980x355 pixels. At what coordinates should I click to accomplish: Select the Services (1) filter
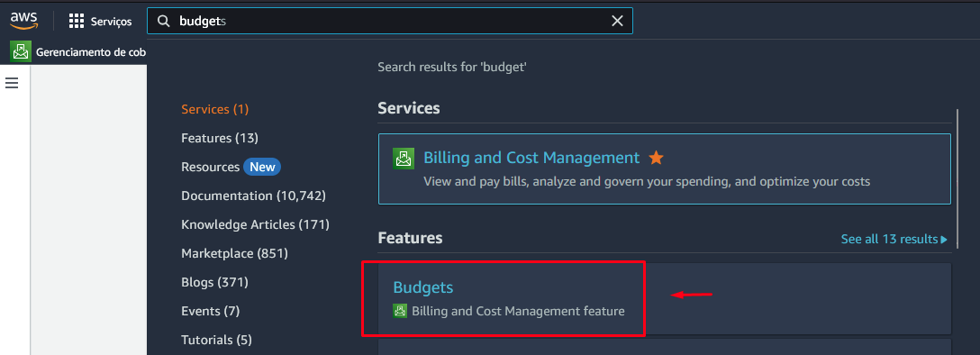215,109
